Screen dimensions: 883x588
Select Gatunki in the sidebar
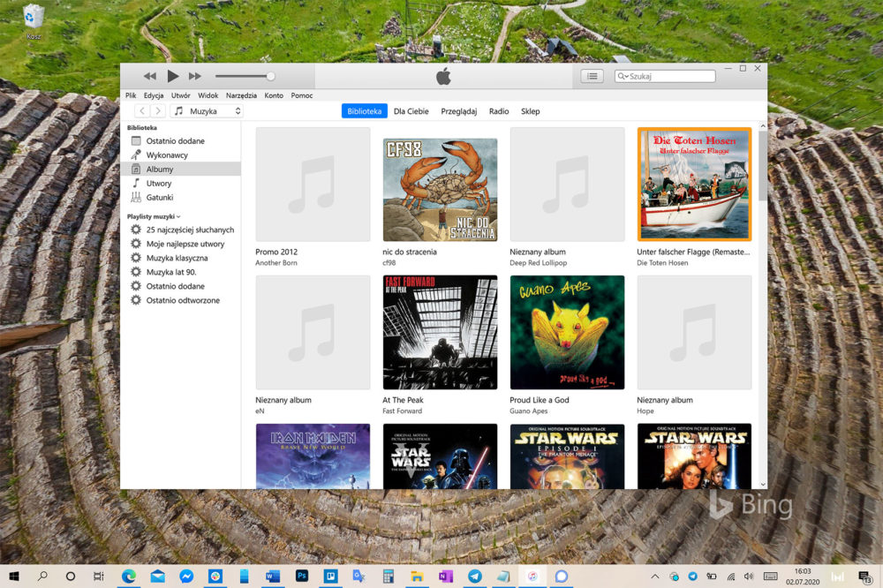pyautogui.click(x=181, y=197)
